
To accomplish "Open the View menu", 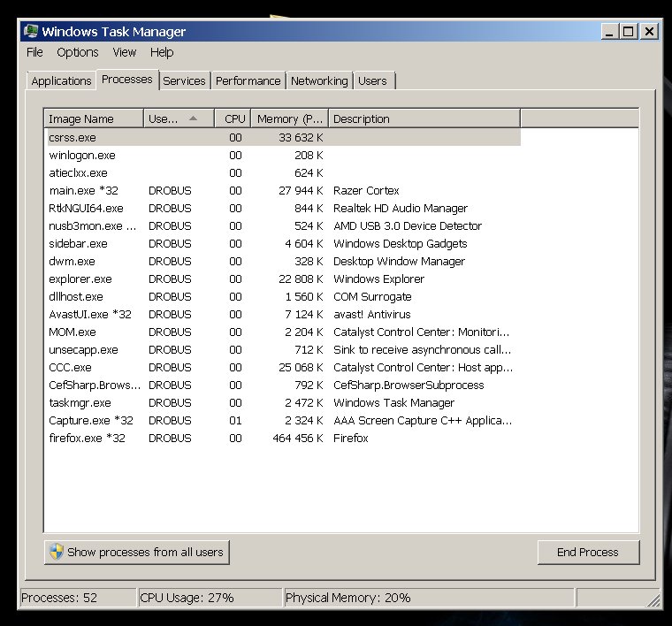I will (125, 52).
